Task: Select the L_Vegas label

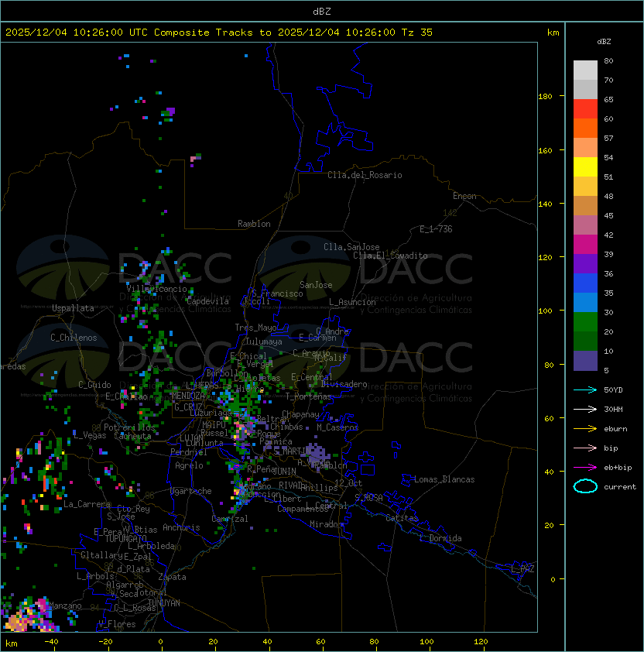Action: [x=90, y=435]
